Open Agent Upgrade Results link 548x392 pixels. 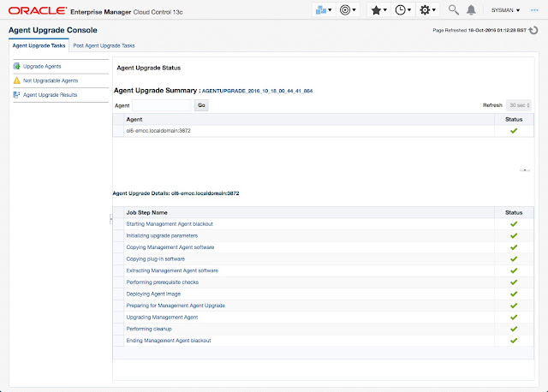click(50, 95)
